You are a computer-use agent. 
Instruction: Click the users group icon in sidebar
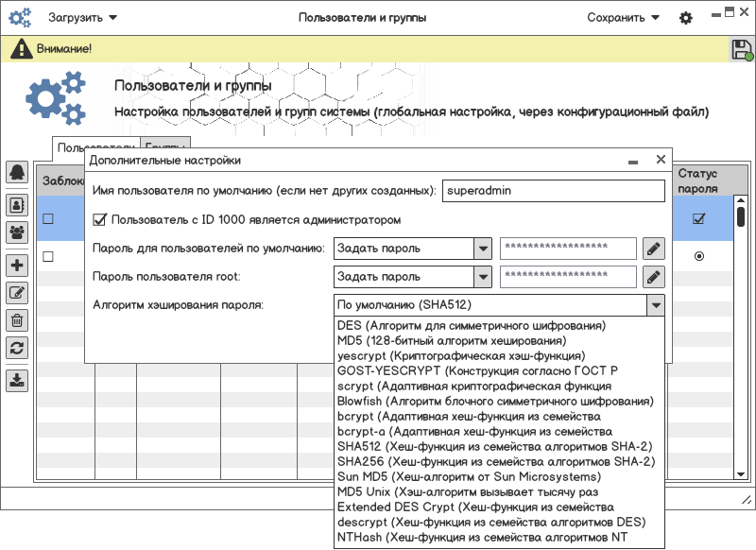click(x=17, y=231)
